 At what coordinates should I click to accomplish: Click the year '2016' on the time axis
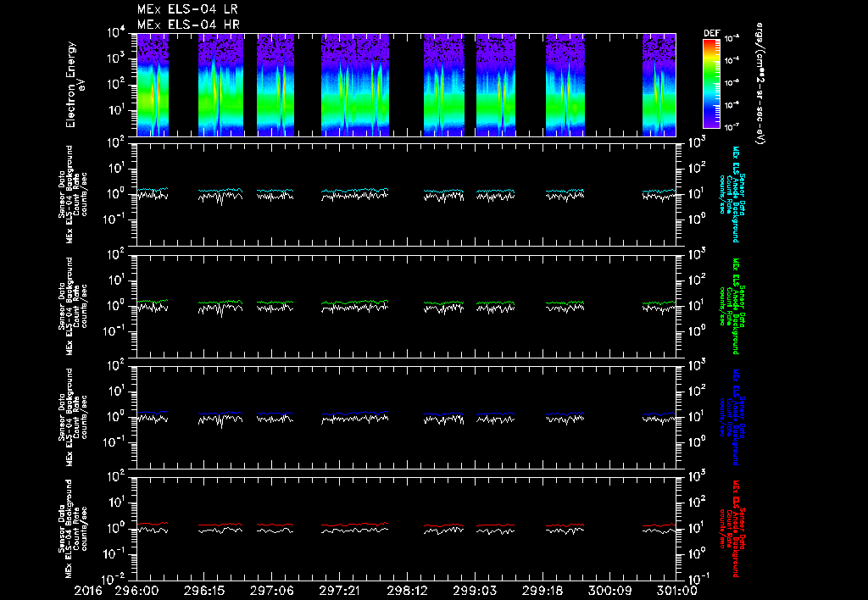88,592
